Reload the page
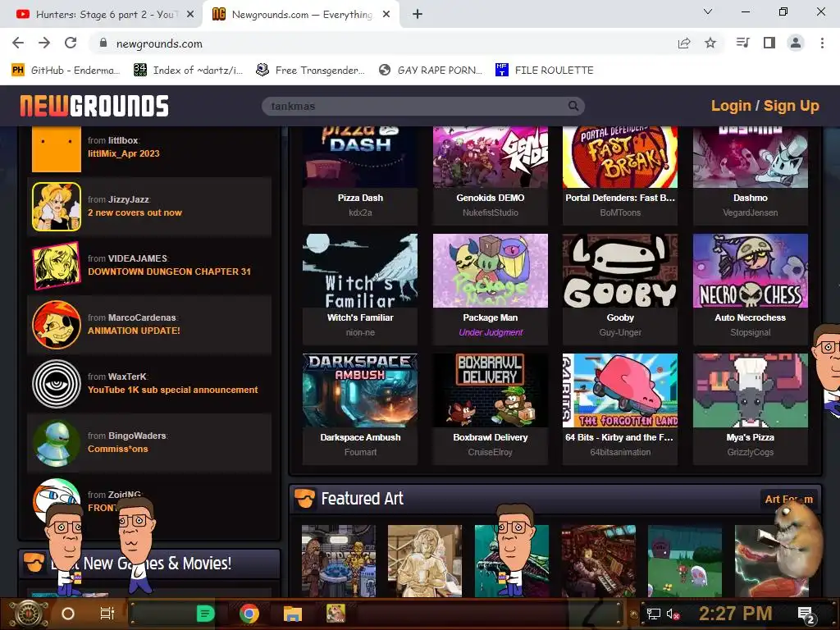Image resolution: width=840 pixels, height=630 pixels. coord(71,43)
